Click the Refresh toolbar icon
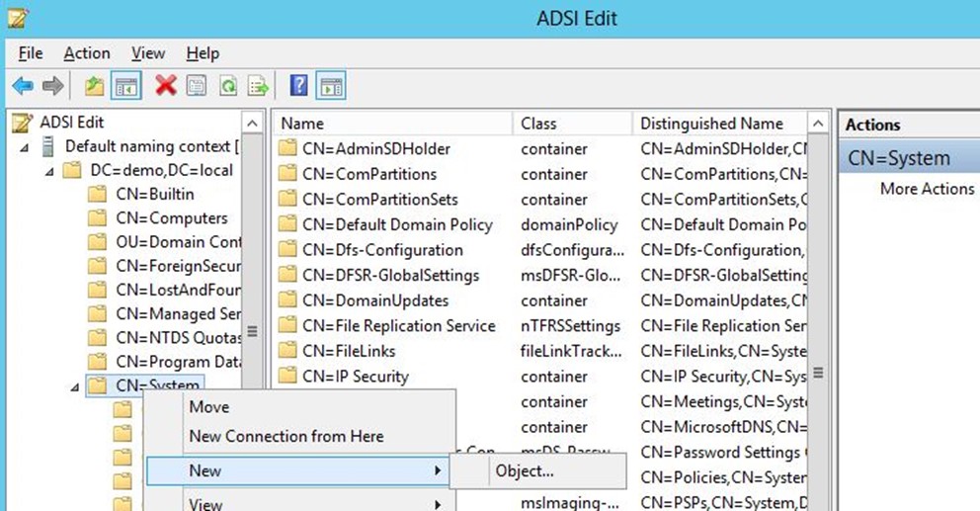Viewport: 980px width, 511px height. click(228, 86)
